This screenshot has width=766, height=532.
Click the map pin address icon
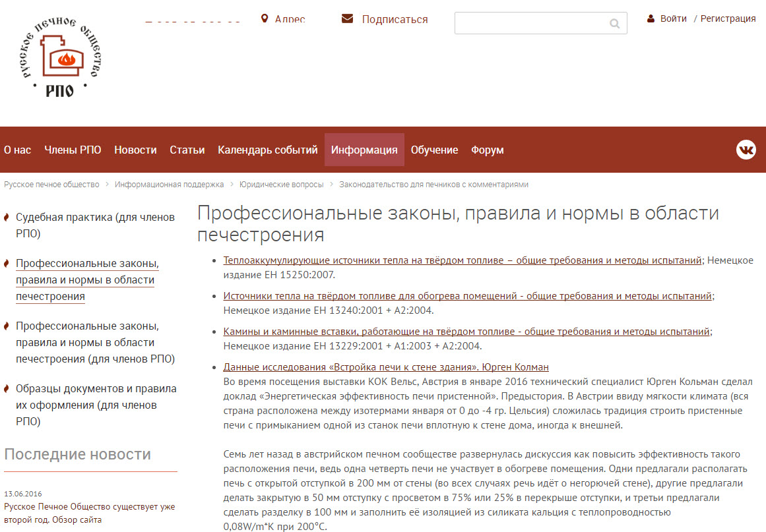(x=265, y=19)
